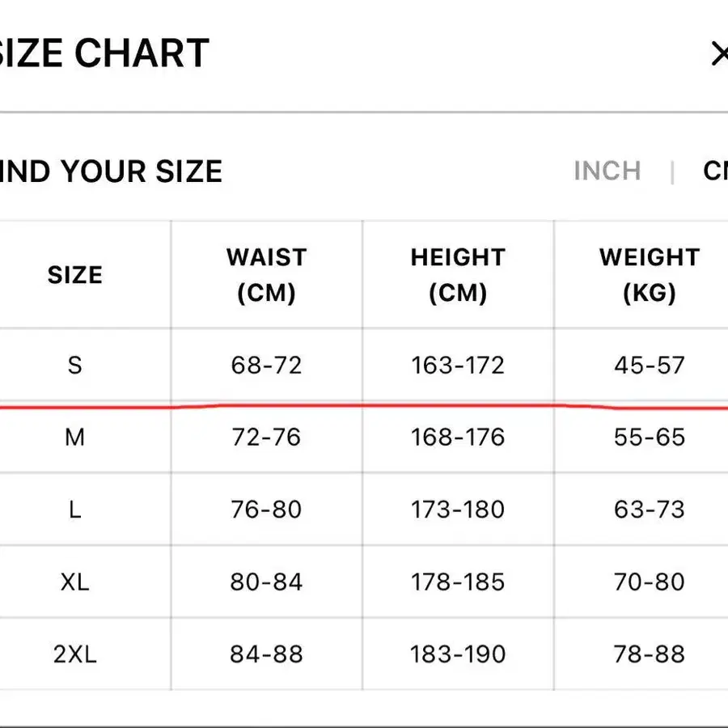
Task: Click the HEIGHT (CM) column header
Action: click(458, 275)
